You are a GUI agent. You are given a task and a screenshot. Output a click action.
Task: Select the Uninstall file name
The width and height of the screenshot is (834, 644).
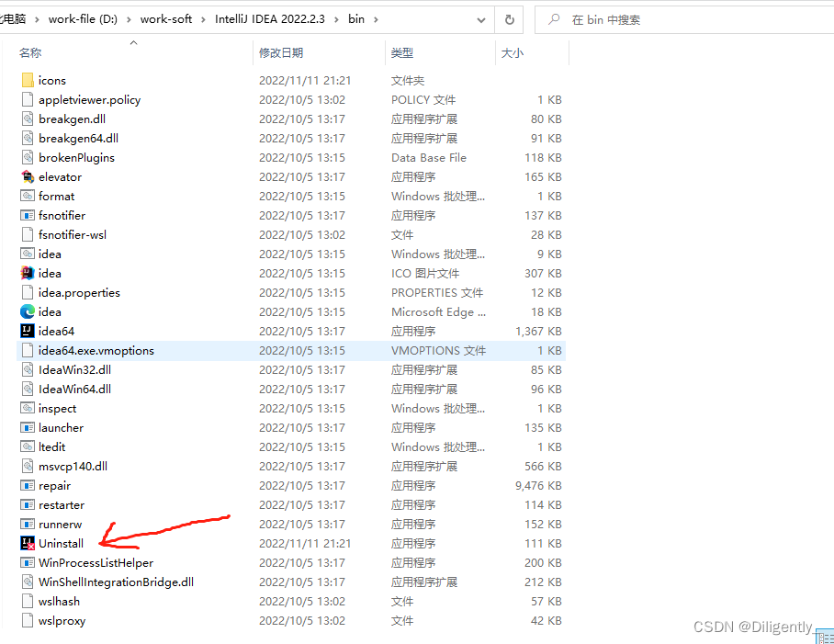click(62, 544)
